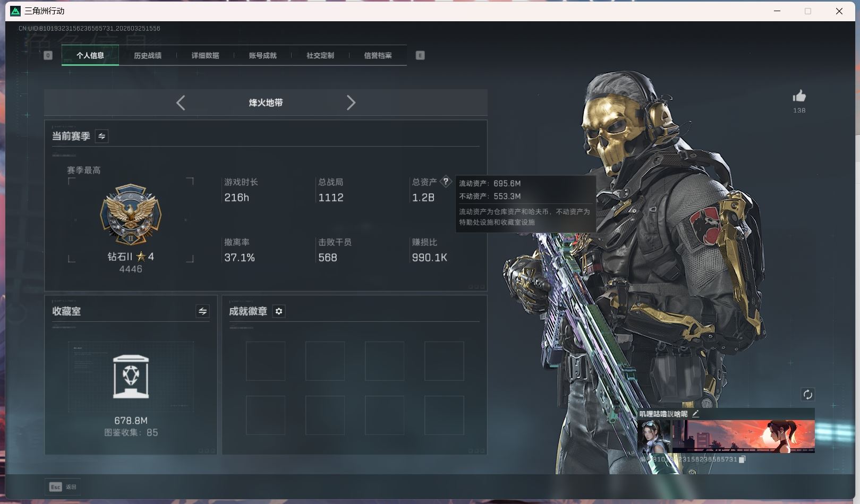Switch to the 详细数据 tab
This screenshot has width=860, height=504.
coord(205,55)
